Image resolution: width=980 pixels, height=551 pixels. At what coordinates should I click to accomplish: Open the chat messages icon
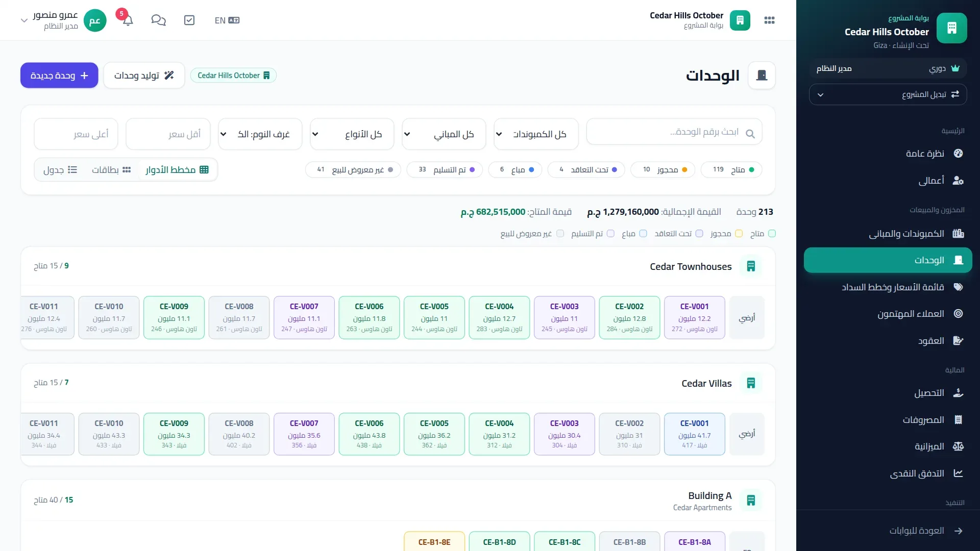click(158, 20)
